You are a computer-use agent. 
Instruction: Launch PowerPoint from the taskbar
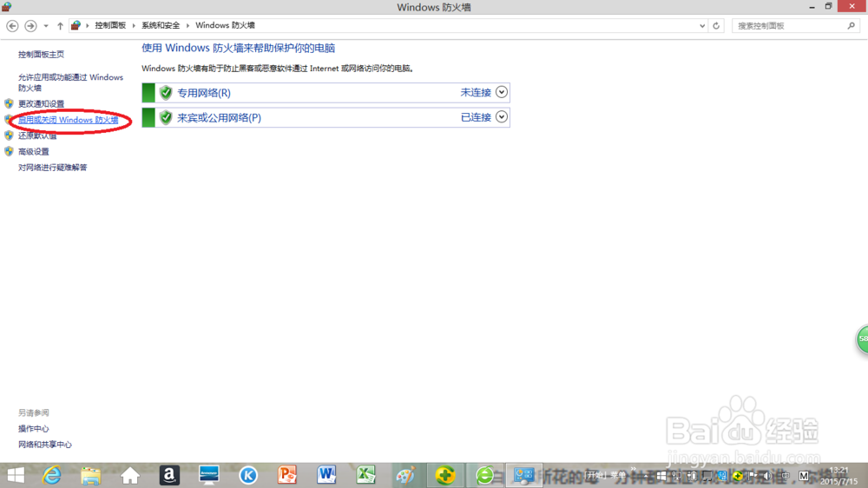(287, 475)
